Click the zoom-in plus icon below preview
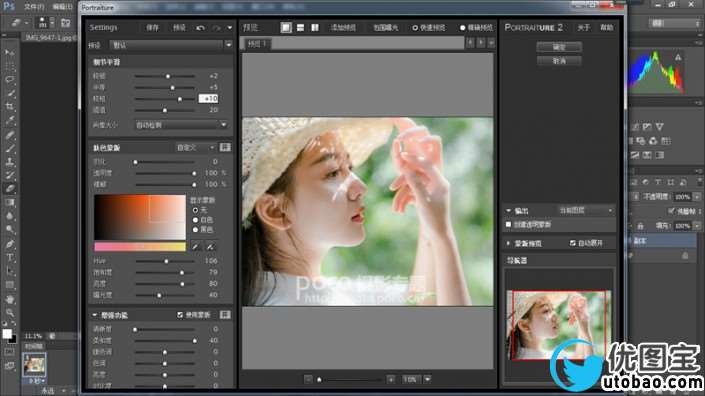705x396 pixels. pyautogui.click(x=391, y=379)
